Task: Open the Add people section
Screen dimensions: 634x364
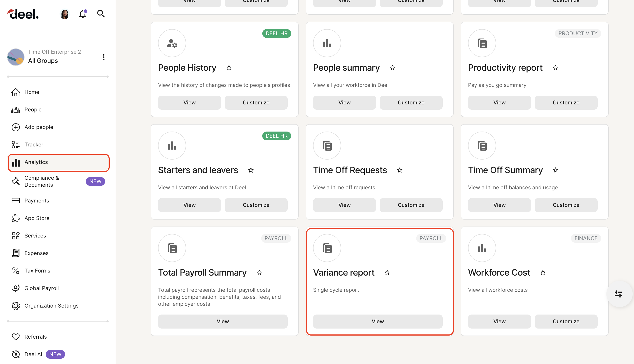Action: [39, 127]
